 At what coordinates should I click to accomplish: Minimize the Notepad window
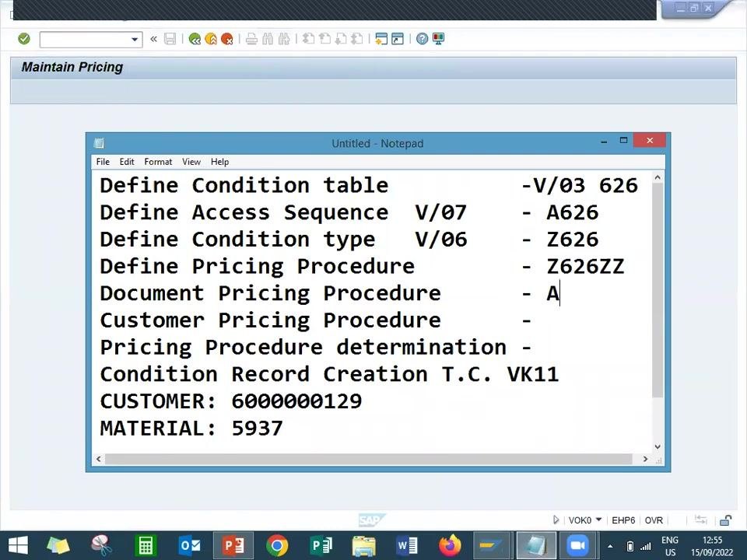coord(604,141)
